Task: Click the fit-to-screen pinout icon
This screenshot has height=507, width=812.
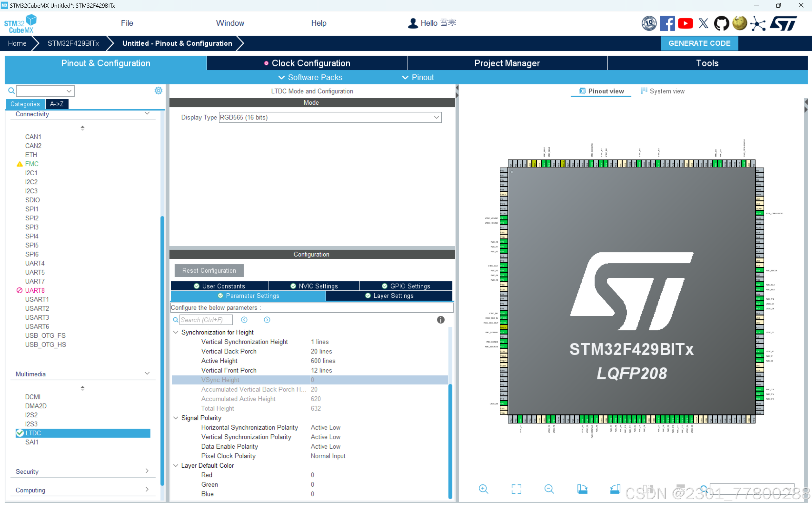Action: (516, 489)
